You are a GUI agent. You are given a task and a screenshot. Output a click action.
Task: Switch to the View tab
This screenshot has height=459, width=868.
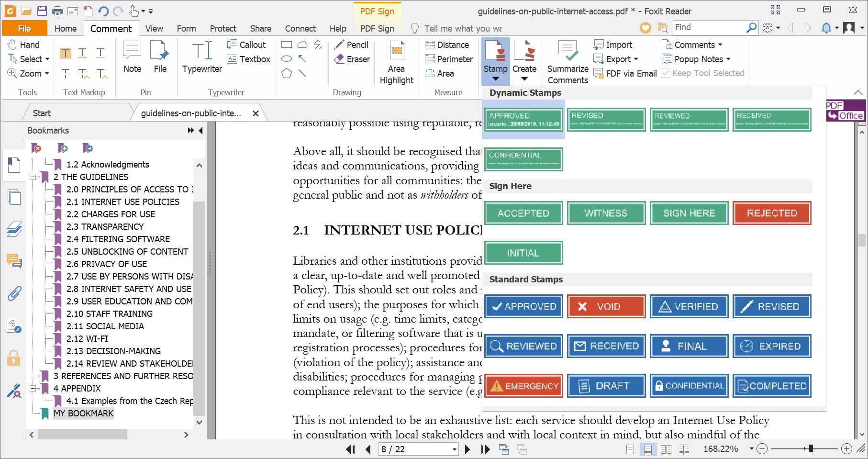coord(154,28)
